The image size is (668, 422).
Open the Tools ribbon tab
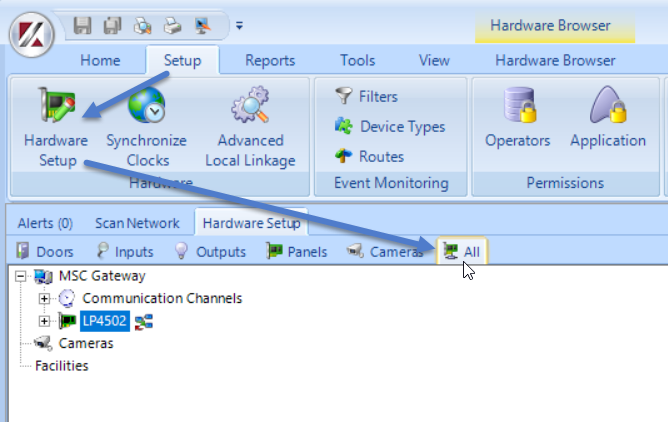(357, 60)
